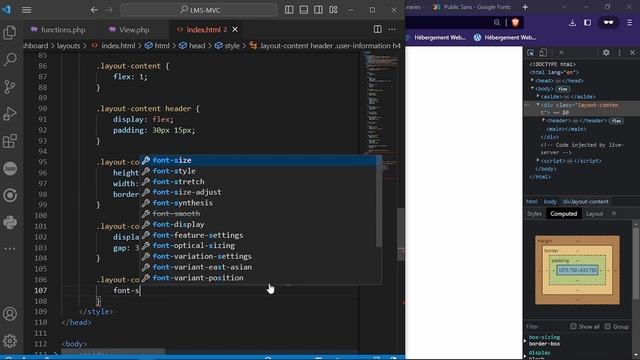This screenshot has height=360, width=640.
Task: Open Source Control view in activity bar
Action: (9, 87)
